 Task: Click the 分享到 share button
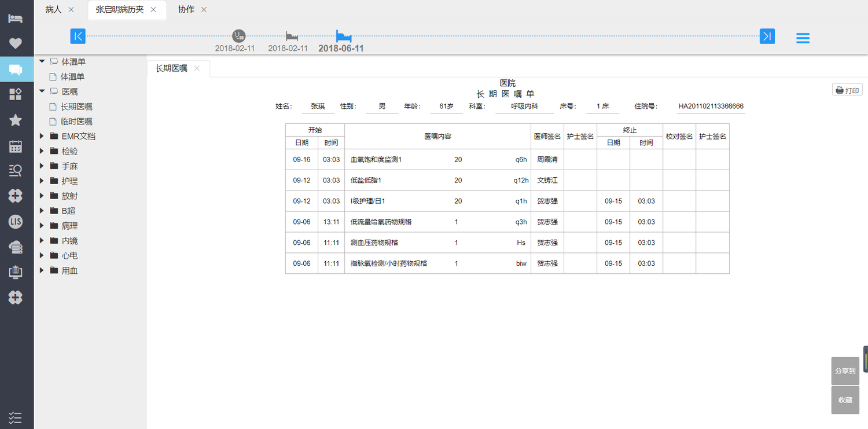point(845,371)
